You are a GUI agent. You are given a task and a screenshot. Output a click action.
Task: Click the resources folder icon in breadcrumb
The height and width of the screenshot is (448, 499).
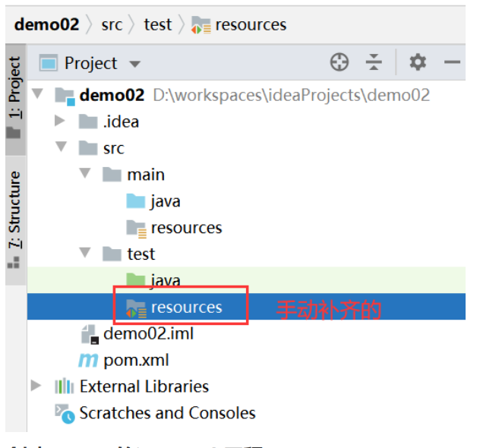(201, 25)
